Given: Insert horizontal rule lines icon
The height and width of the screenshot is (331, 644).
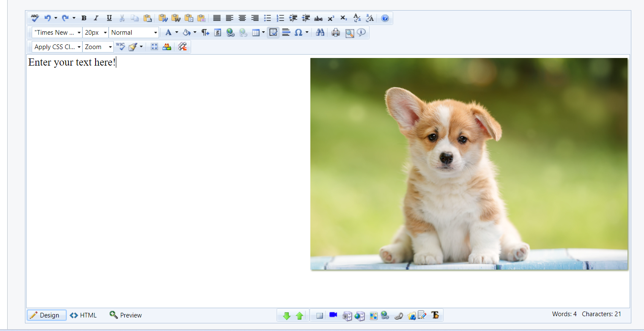Looking at the screenshot, I should [x=286, y=33].
